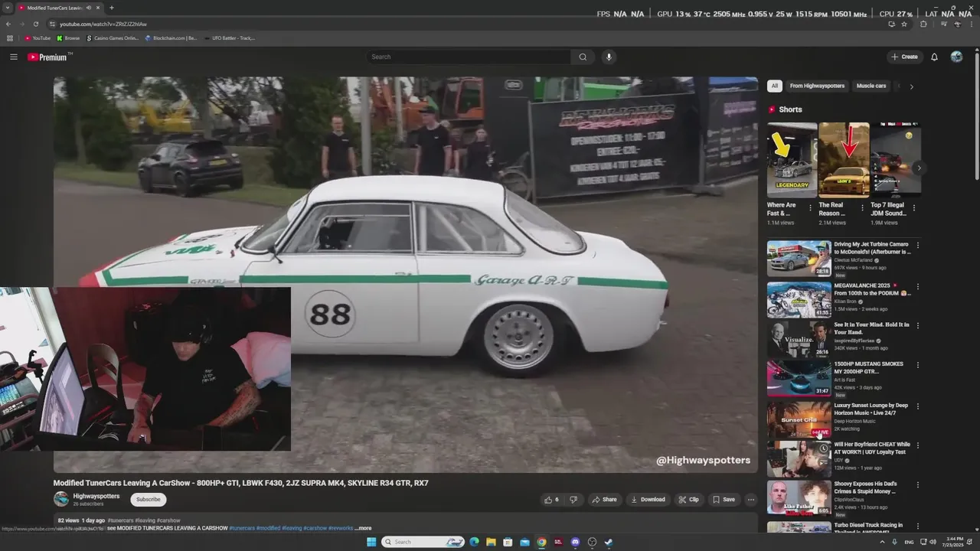Open the YouTube guide hamburger menu
This screenshot has height=551, width=980.
click(x=13, y=57)
